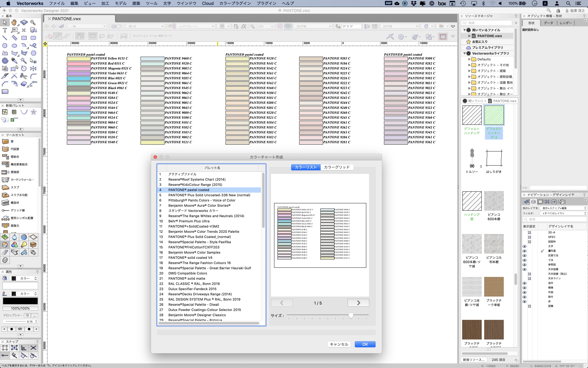Open the ファイル menu
Screen dimensions: 588x368
57,3
